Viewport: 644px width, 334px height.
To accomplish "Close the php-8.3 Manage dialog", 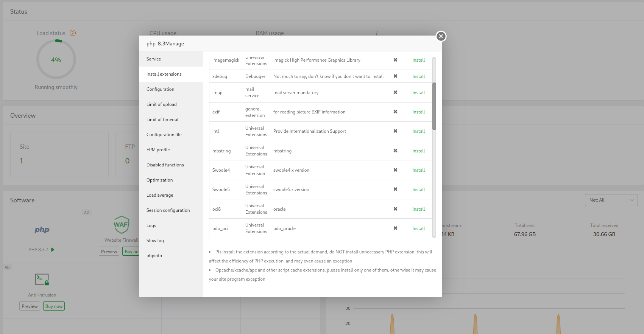I will (x=441, y=36).
